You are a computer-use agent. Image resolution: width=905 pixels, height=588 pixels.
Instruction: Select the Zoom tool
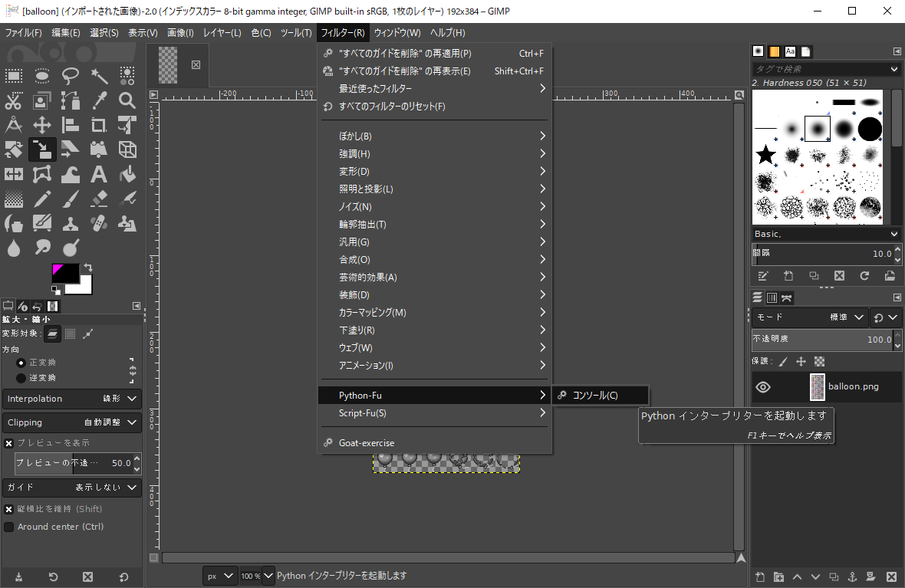128,100
